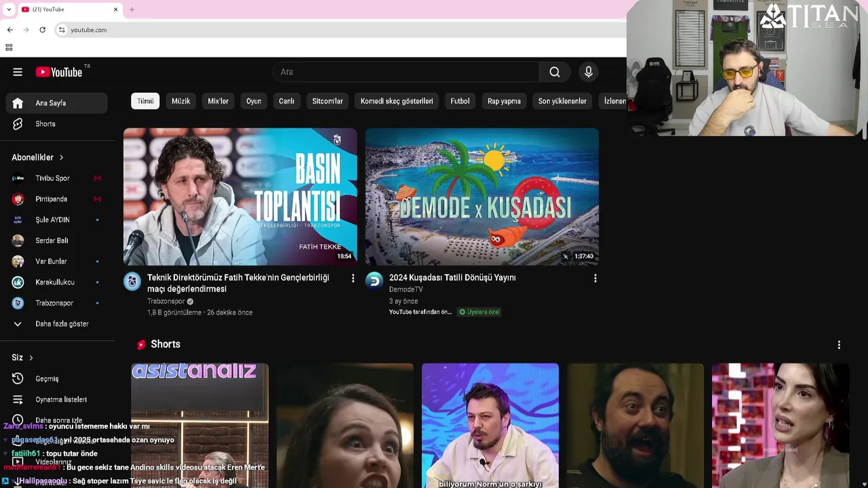Focus the Ara search field
Viewport: 868px width, 488px height.
click(x=407, y=72)
